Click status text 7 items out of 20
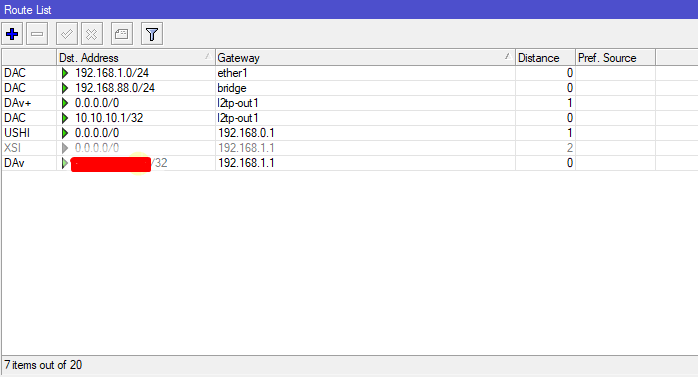 pyautogui.click(x=43, y=365)
